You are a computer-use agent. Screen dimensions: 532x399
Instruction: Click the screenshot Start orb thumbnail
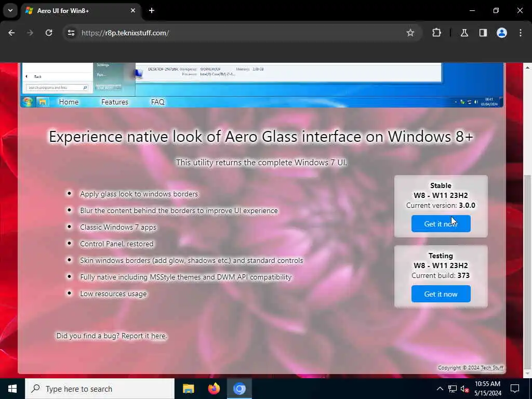pyautogui.click(x=28, y=101)
